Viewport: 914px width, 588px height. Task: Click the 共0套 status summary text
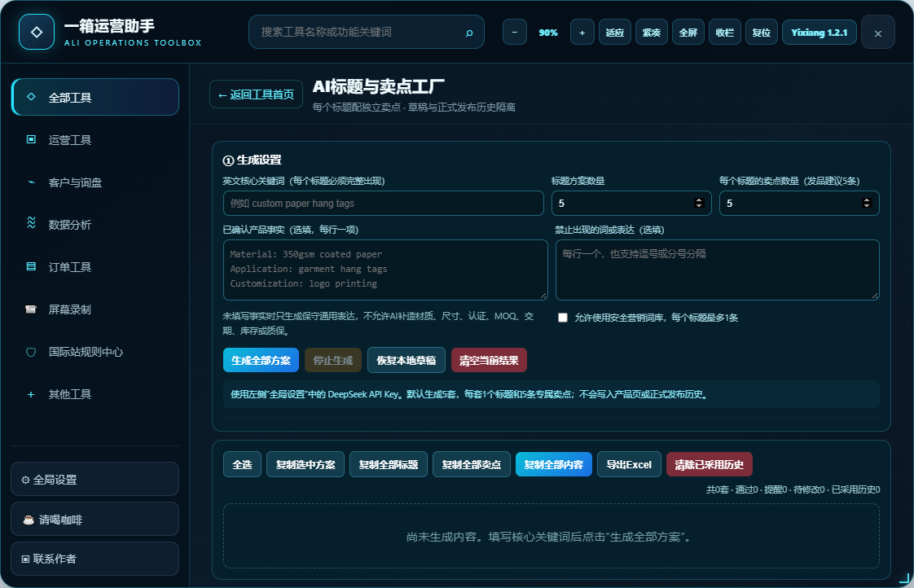coord(793,489)
